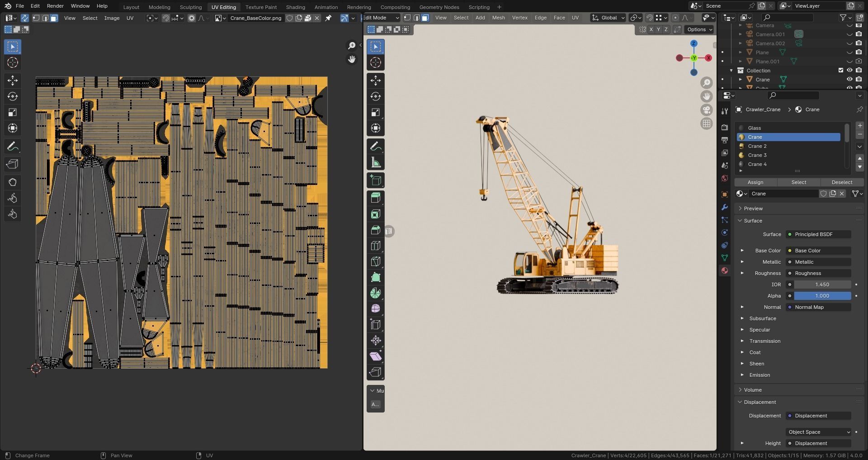Toggle camera view in 3D viewport
The width and height of the screenshot is (868, 460).
[x=707, y=110]
